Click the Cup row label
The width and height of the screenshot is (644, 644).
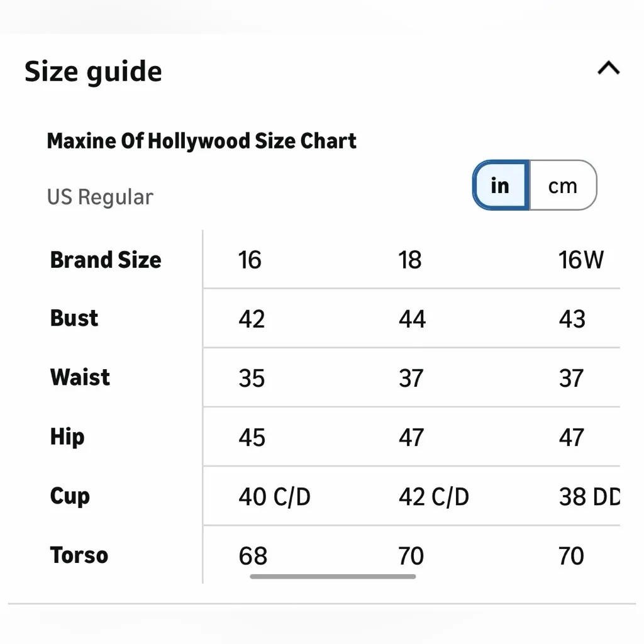tap(69, 496)
